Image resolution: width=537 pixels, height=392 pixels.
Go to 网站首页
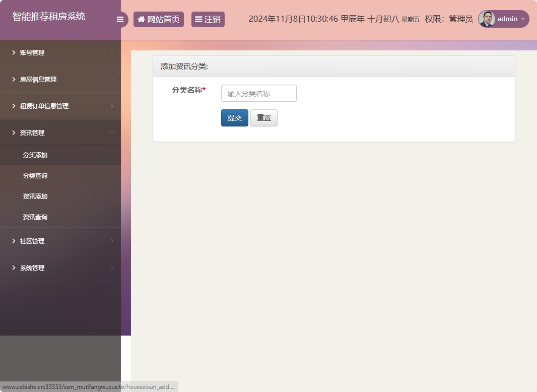point(159,20)
